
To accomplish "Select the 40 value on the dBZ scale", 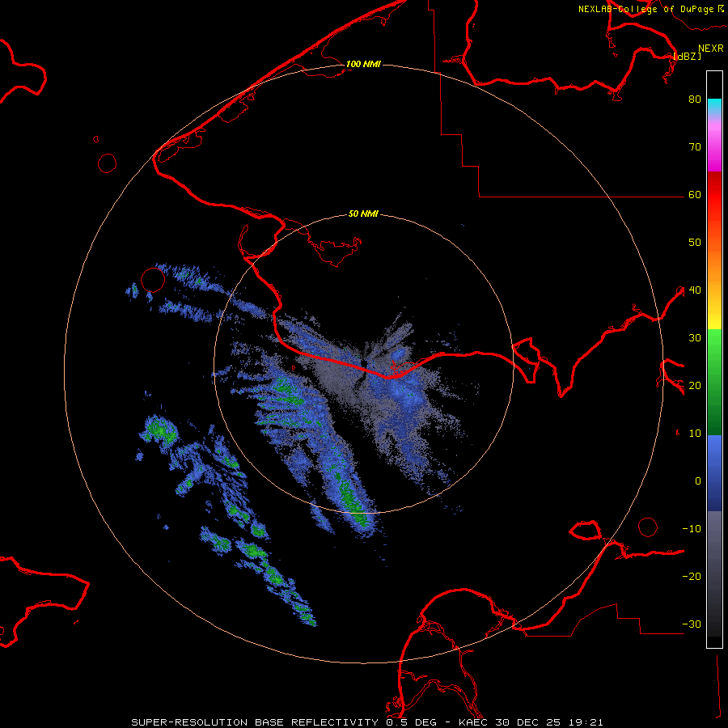I will 695,290.
